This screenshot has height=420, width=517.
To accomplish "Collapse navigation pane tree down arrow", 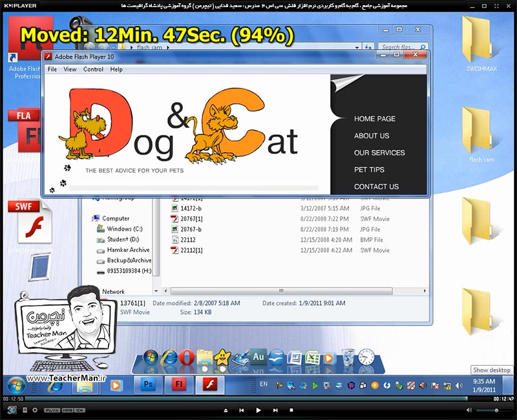I will click(156, 291).
